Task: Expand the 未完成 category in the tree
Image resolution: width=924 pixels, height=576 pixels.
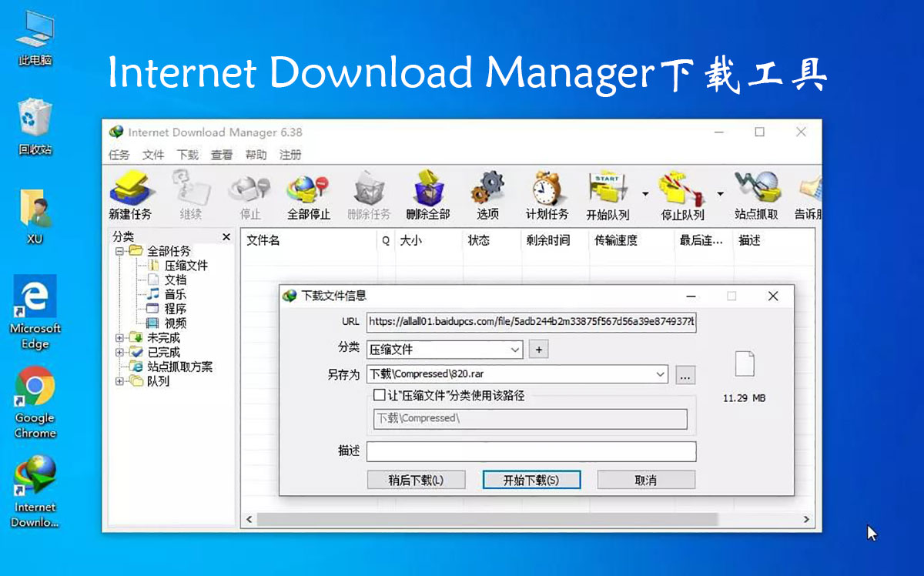Action: (118, 337)
